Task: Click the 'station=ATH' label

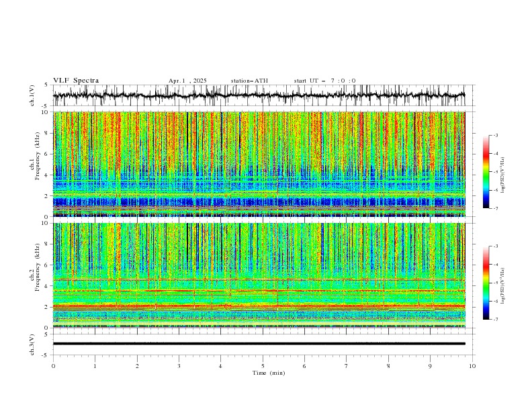Action: click(249, 81)
